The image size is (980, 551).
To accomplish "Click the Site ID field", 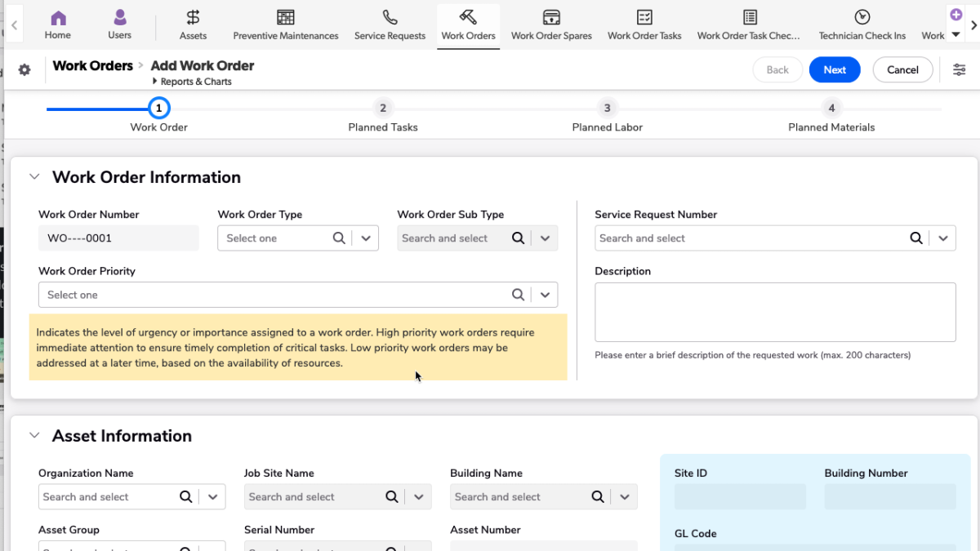I will [x=740, y=497].
